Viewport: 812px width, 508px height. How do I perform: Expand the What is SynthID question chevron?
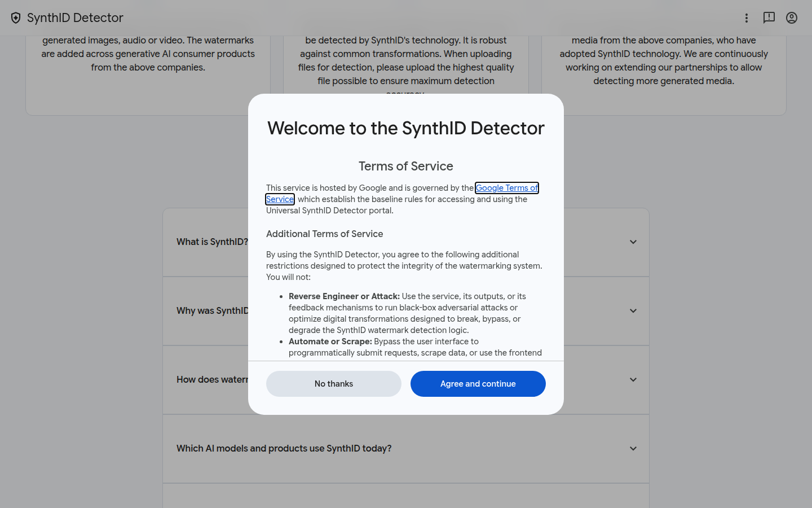[633, 242]
